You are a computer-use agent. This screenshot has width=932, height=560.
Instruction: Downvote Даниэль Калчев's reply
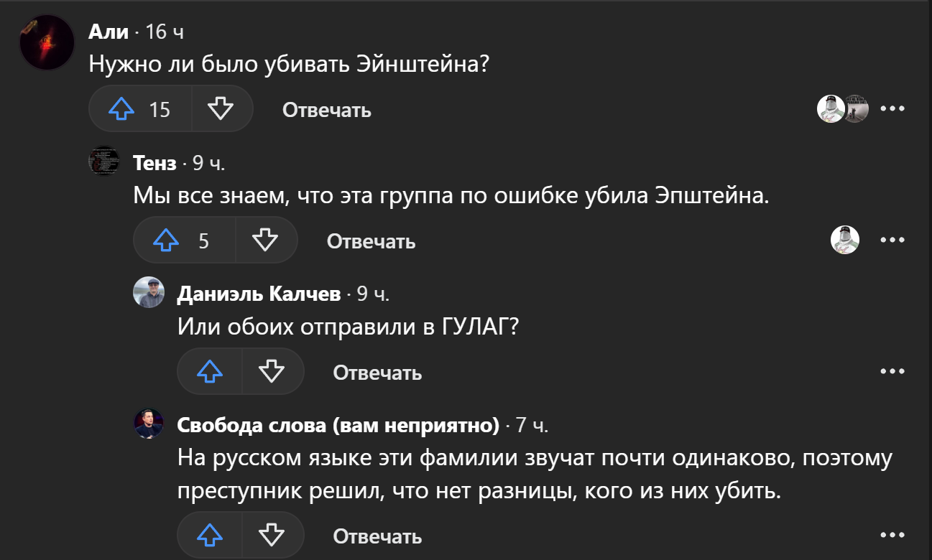tap(272, 372)
